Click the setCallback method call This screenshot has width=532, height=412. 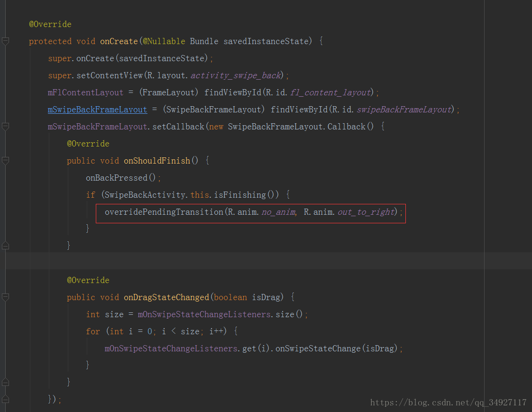click(x=178, y=127)
